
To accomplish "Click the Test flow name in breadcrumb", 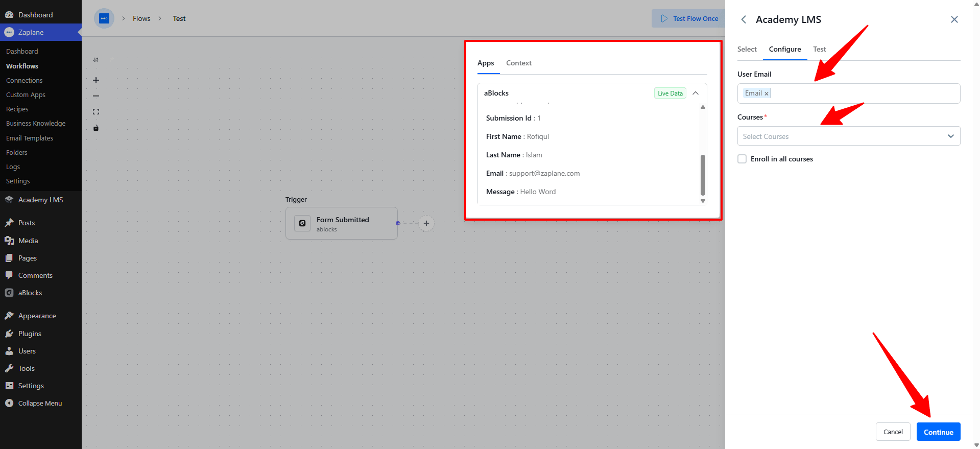I will tap(179, 18).
